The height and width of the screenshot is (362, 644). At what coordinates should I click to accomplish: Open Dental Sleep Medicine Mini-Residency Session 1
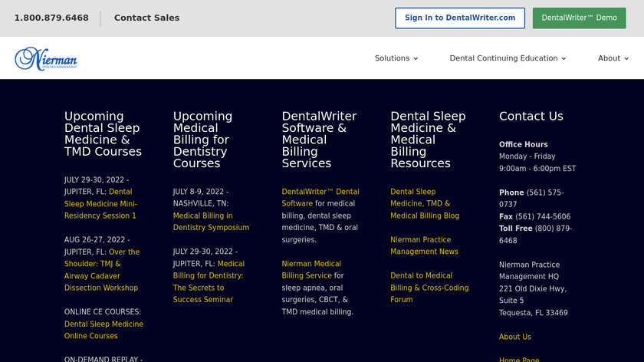coord(100,204)
